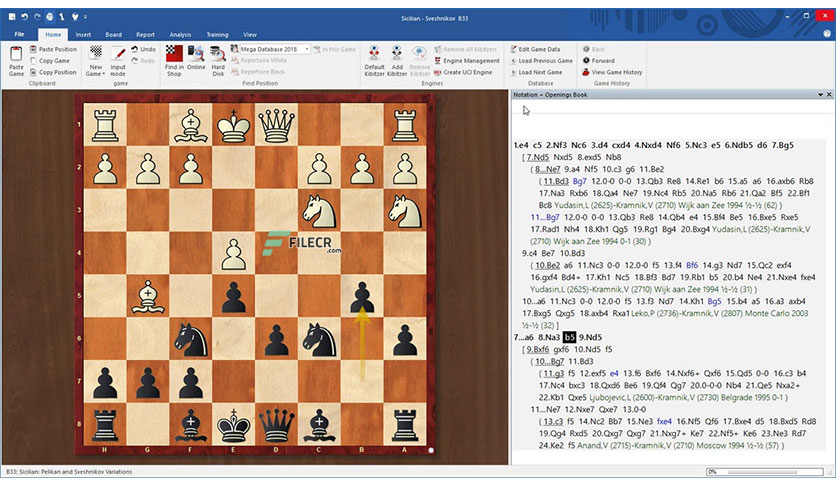The width and height of the screenshot is (836, 484).
Task: Click the Save icon in quick access toolbar
Action: tap(12, 17)
